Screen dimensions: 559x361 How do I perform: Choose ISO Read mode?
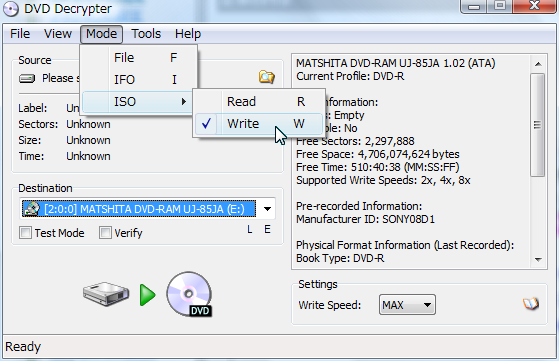point(259,102)
